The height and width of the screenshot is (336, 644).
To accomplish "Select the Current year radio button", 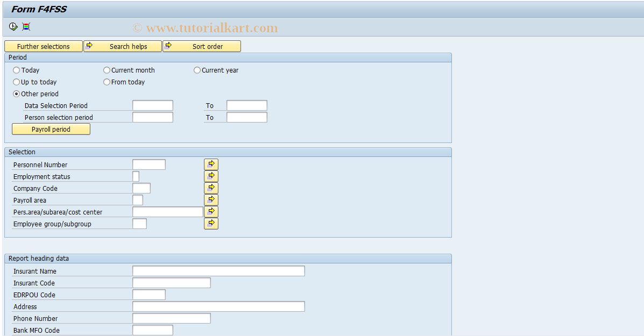I will (197, 70).
